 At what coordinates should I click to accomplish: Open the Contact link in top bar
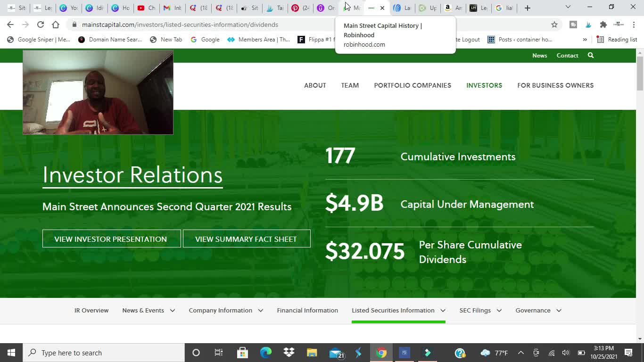point(567,55)
